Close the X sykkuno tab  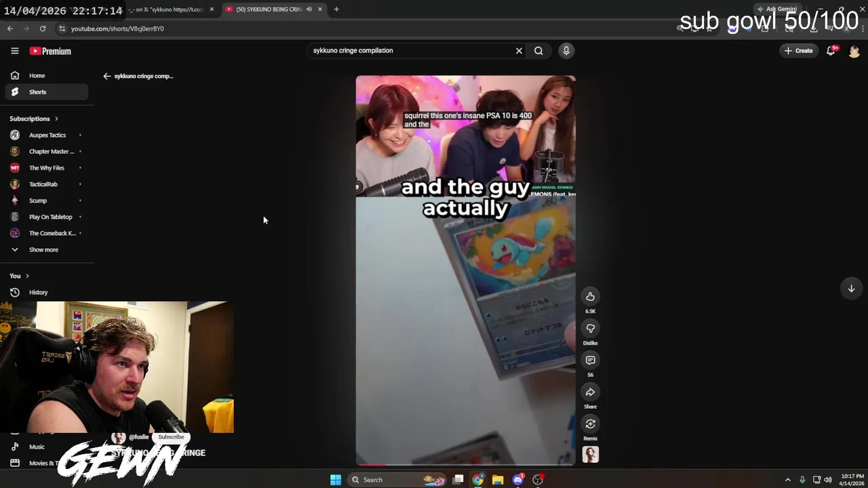[x=212, y=9]
